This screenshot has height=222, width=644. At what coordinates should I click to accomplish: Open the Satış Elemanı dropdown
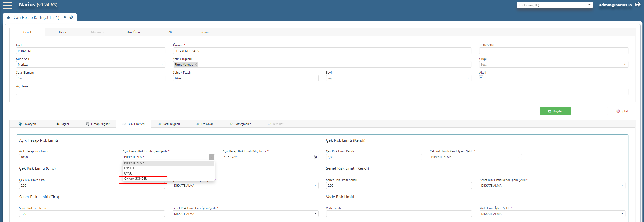[x=91, y=78]
